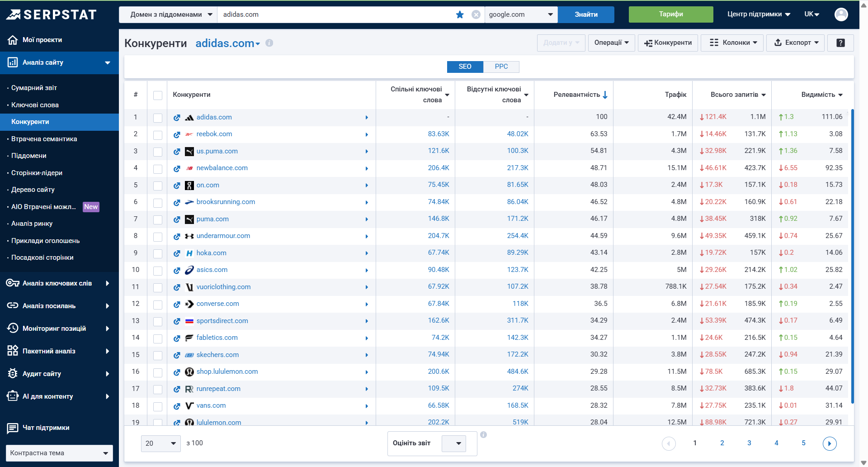Toggle the select-all checkbox in table header

click(158, 95)
